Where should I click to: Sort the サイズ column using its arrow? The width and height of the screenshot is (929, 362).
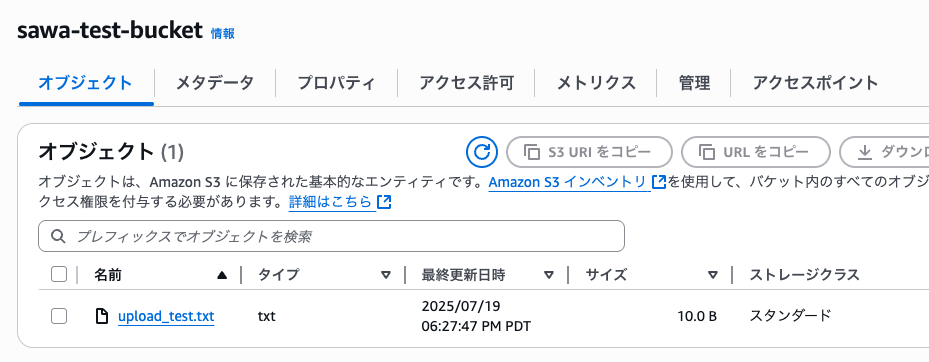pos(713,275)
